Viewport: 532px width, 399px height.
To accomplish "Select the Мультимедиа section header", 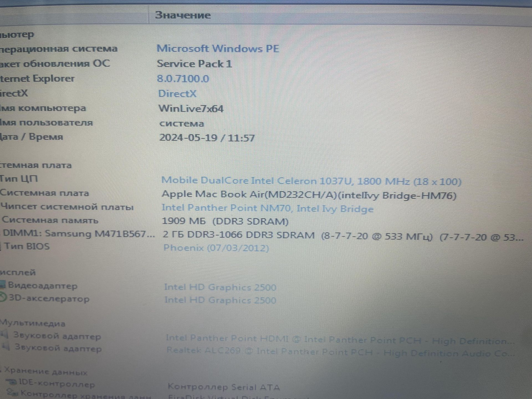I will point(33,323).
